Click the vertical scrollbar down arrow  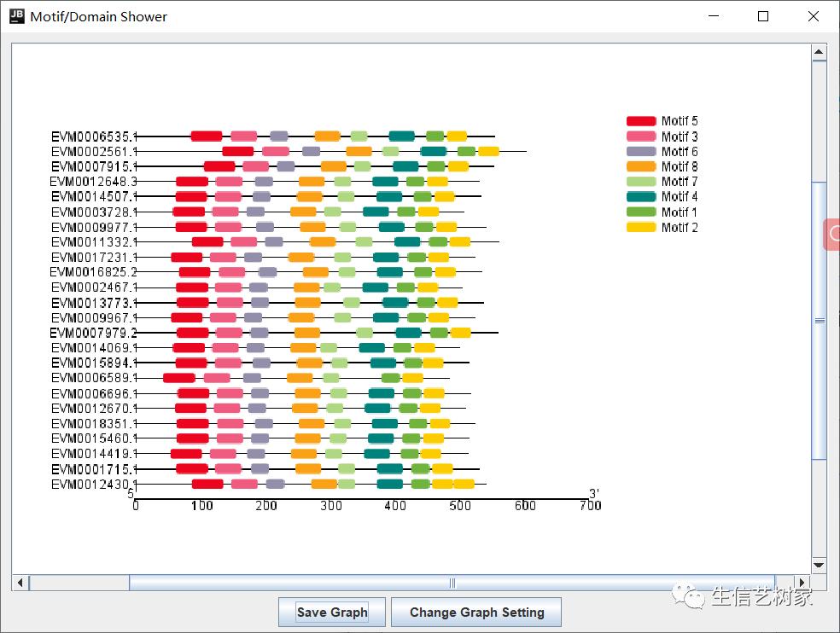coord(819,565)
